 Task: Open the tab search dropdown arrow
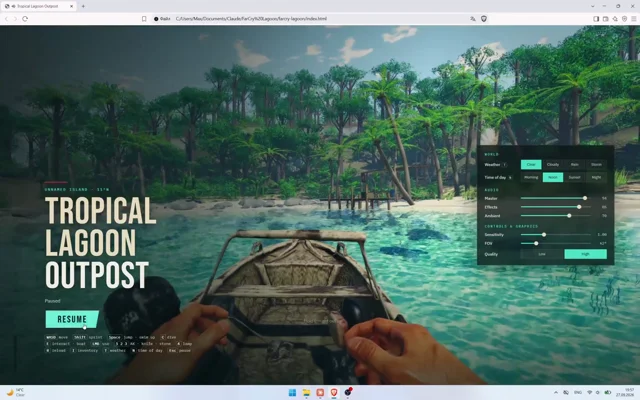pos(593,6)
